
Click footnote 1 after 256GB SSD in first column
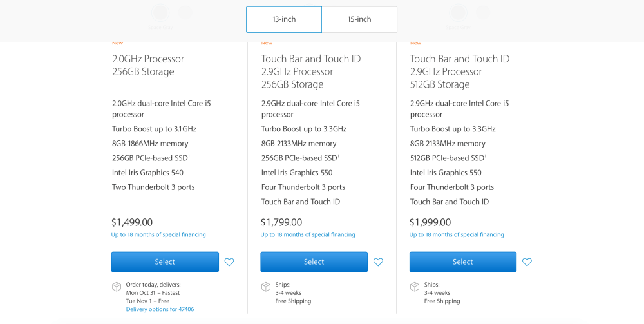(189, 156)
